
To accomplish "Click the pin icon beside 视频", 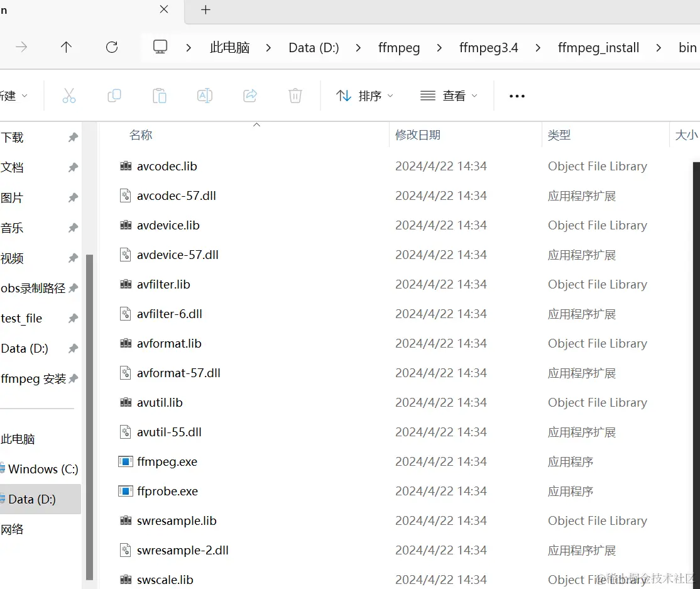I will 74,258.
